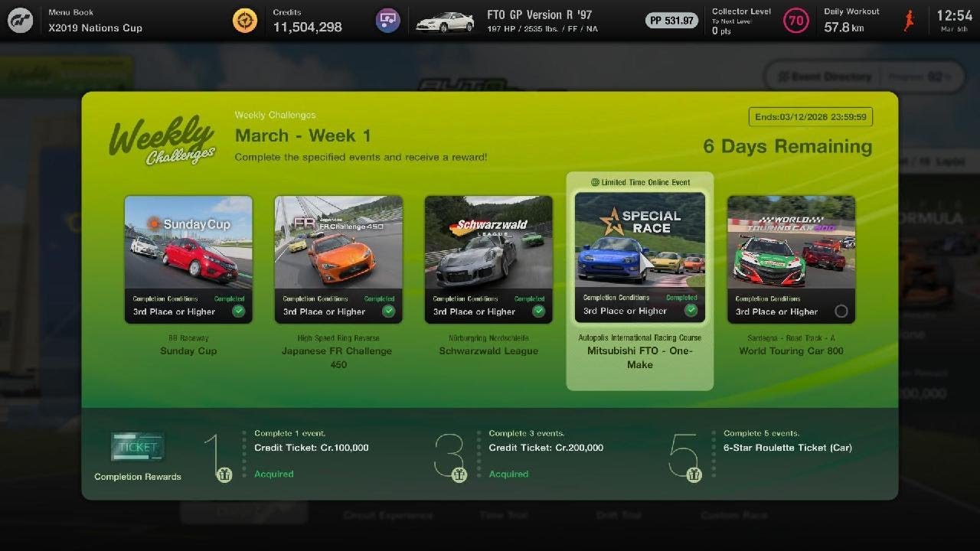980x551 pixels.
Task: Click the BB Raceway track label
Action: (x=188, y=337)
